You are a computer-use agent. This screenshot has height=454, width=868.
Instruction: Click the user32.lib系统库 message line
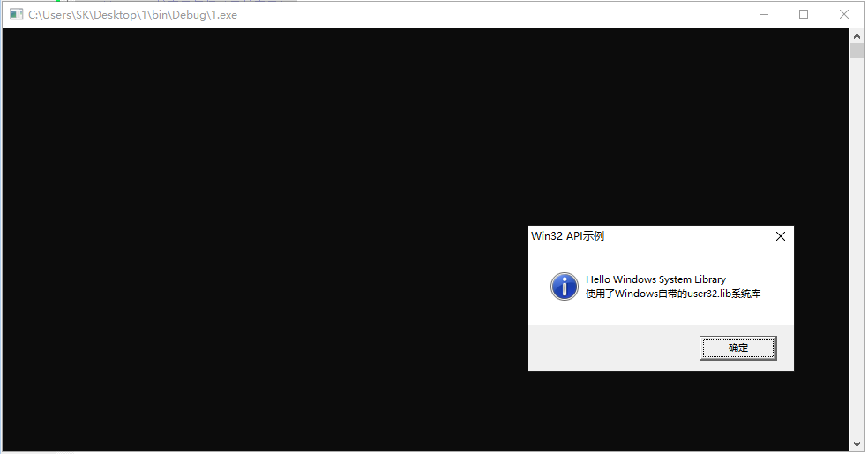tap(673, 294)
